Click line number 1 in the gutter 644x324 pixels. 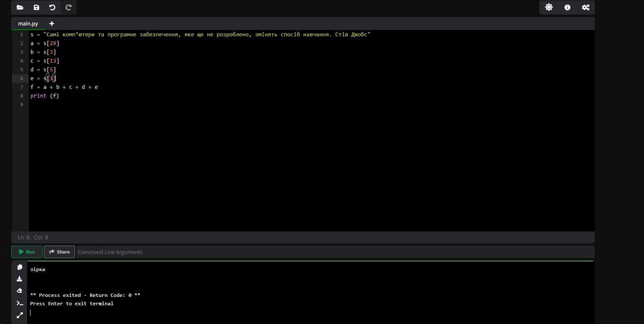point(21,35)
